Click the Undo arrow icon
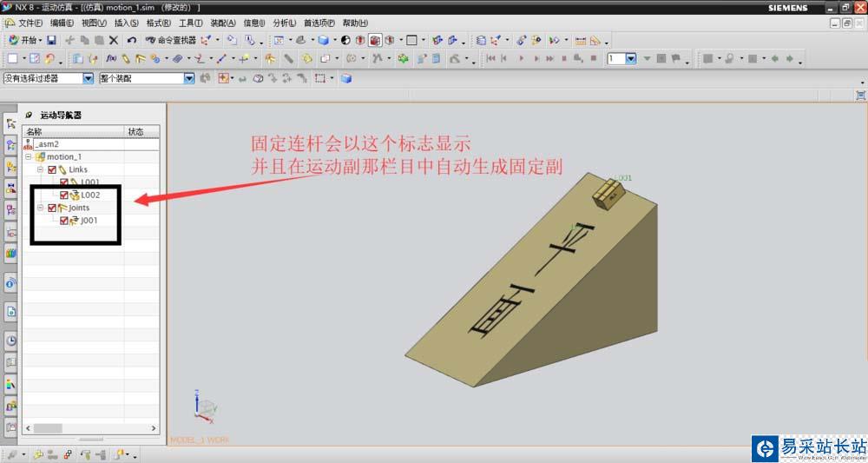Image resolution: width=868 pixels, height=463 pixels. pyautogui.click(x=131, y=40)
